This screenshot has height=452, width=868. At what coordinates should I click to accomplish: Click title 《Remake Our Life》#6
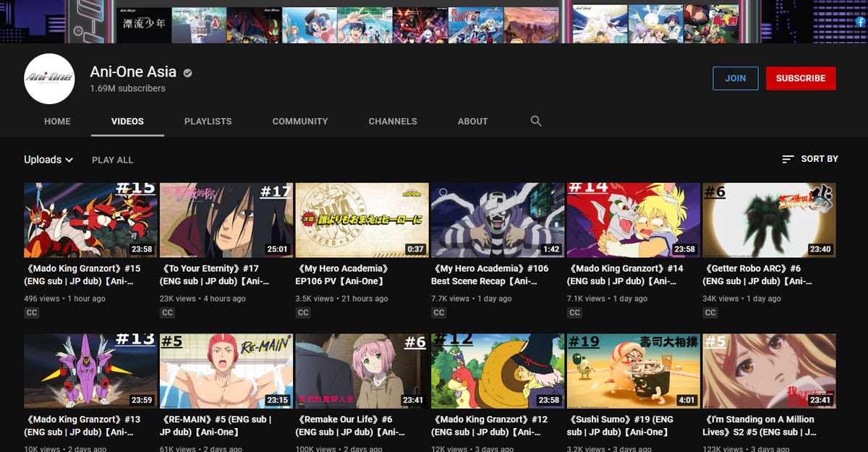(350, 426)
